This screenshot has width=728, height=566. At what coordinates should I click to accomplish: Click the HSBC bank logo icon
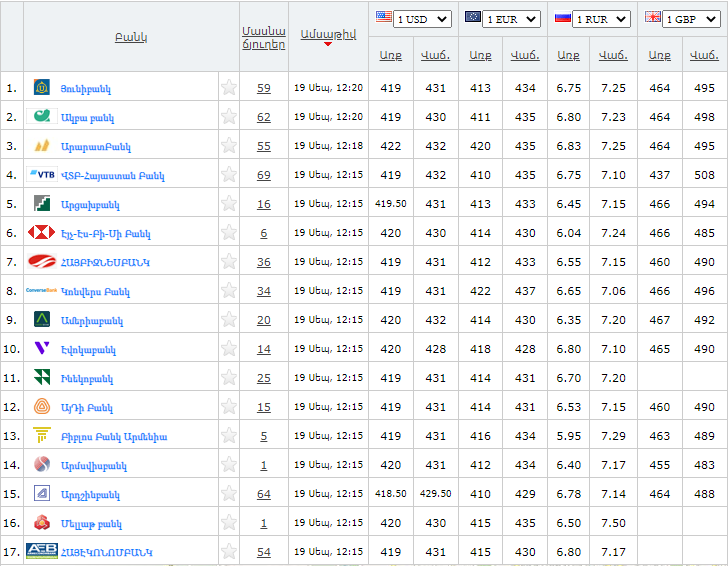tap(41, 233)
